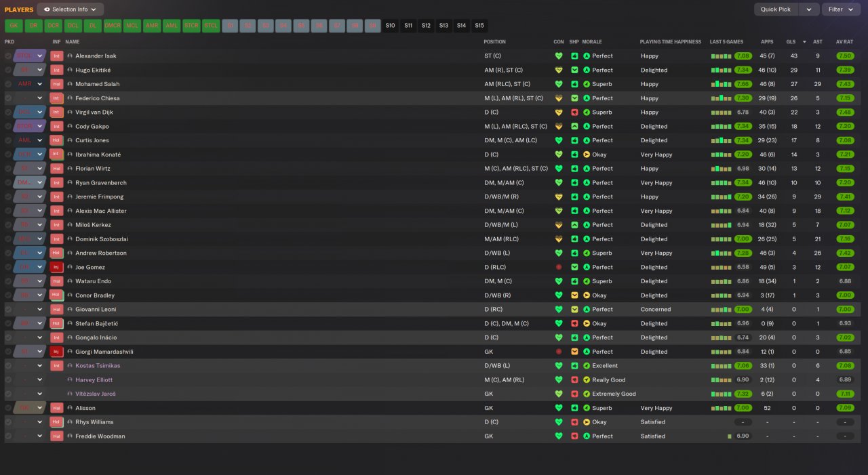Toggle the picked checkbox for Freddie Woodman
The image size is (868, 475).
[x=8, y=436]
